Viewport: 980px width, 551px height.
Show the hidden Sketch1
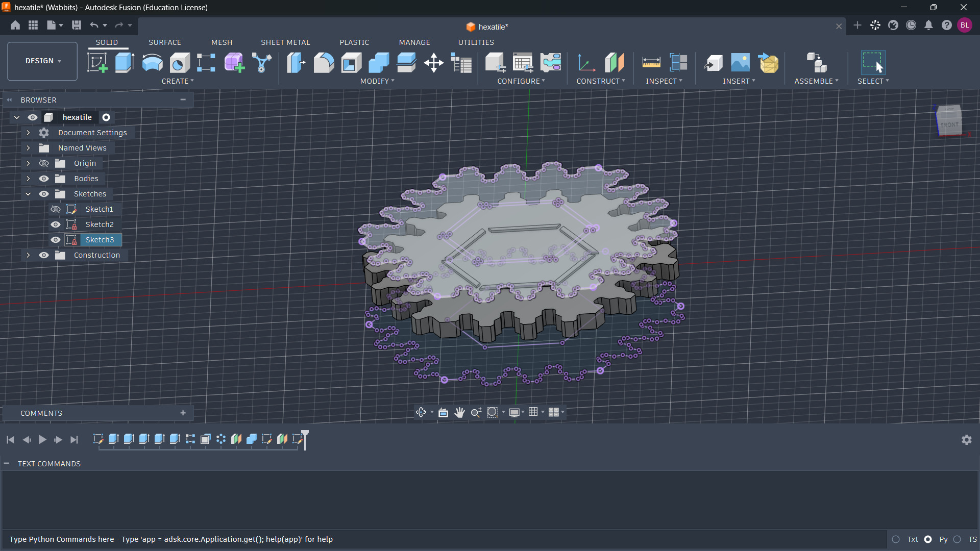coord(56,209)
